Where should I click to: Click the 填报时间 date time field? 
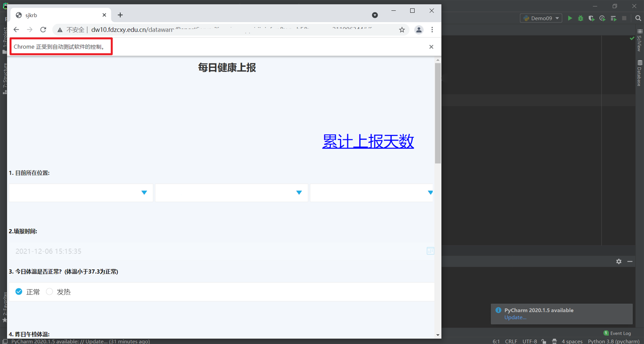click(x=221, y=251)
